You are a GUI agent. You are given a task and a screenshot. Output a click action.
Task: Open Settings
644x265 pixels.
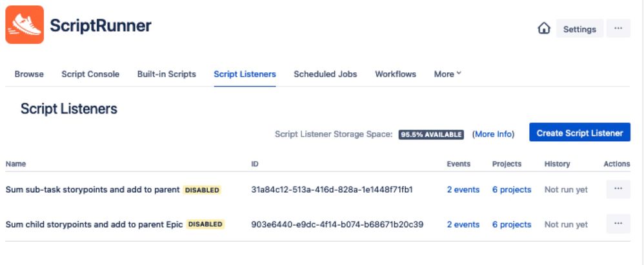tap(579, 29)
